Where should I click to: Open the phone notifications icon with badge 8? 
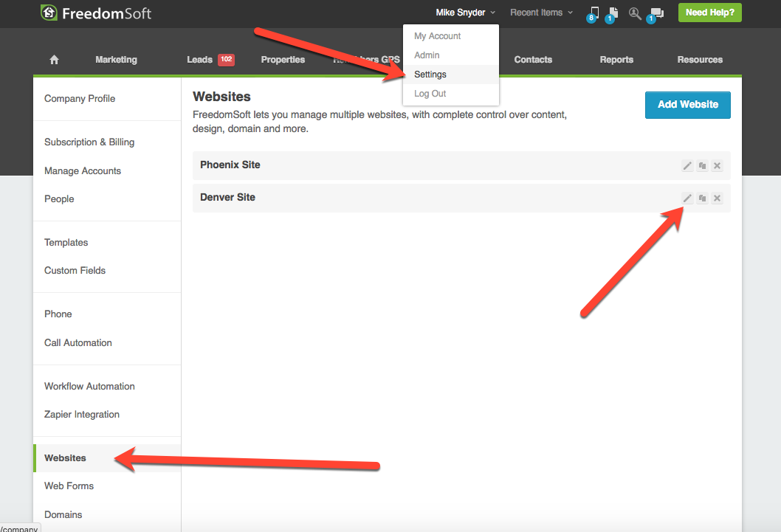click(x=594, y=13)
